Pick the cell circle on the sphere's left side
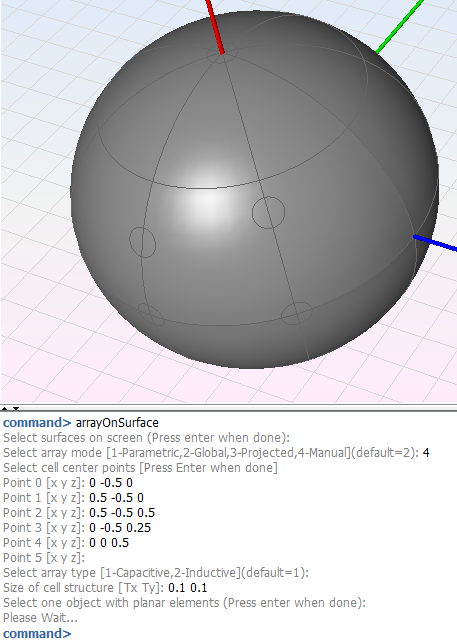 click(142, 242)
